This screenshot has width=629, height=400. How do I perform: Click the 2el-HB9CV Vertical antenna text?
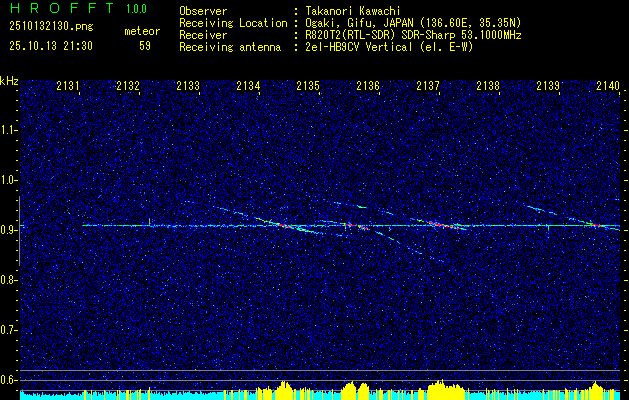(x=390, y=47)
